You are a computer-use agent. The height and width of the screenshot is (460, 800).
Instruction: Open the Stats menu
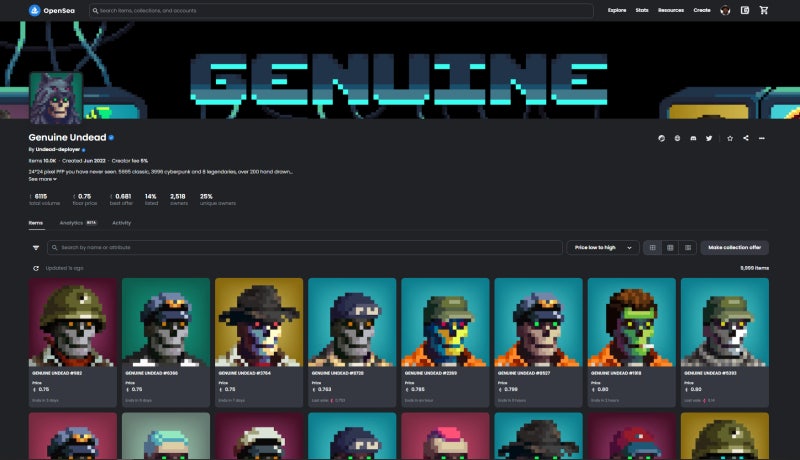pos(642,10)
